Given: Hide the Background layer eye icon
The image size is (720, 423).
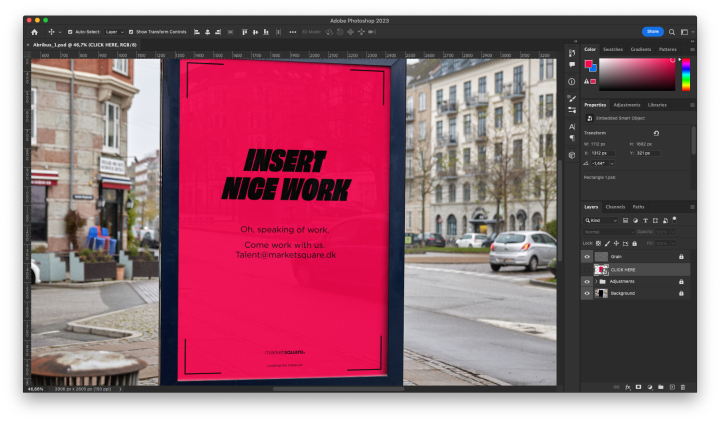Looking at the screenshot, I should 587,293.
